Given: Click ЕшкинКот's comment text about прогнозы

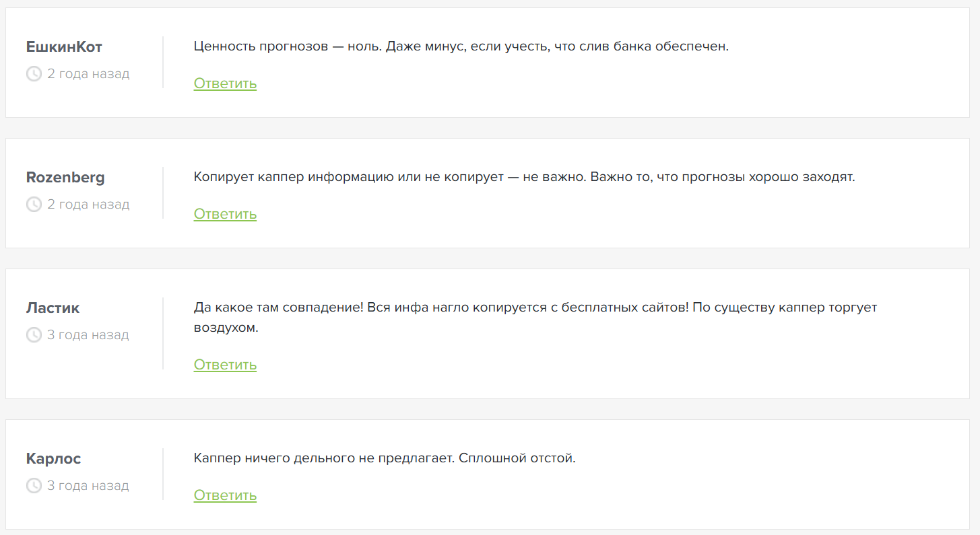Looking at the screenshot, I should (x=460, y=46).
